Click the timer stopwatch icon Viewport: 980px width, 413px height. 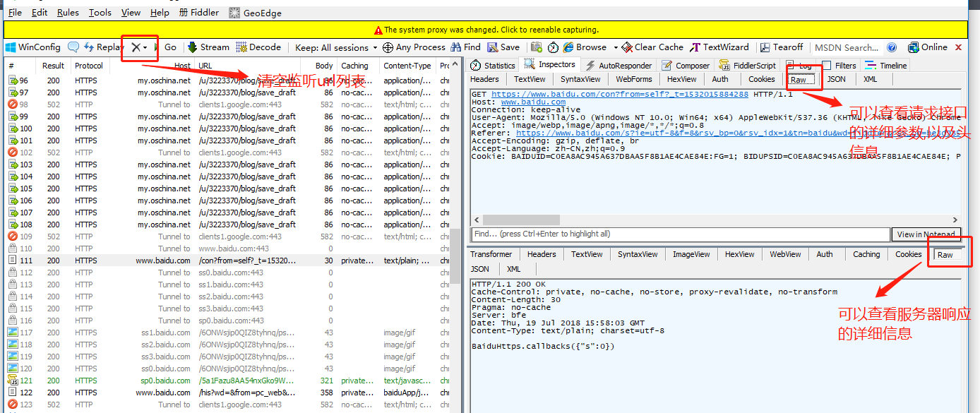click(553, 47)
